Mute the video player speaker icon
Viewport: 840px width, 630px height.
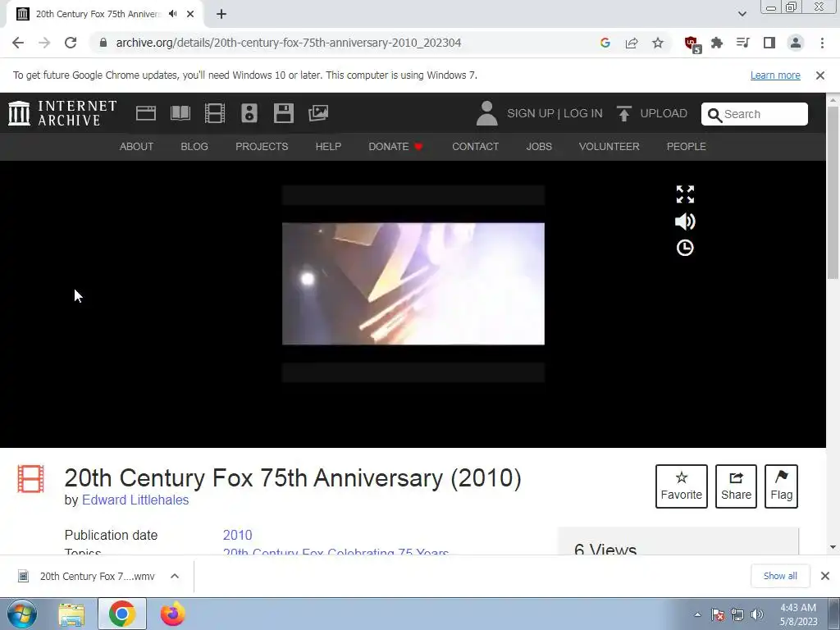pyautogui.click(x=685, y=221)
